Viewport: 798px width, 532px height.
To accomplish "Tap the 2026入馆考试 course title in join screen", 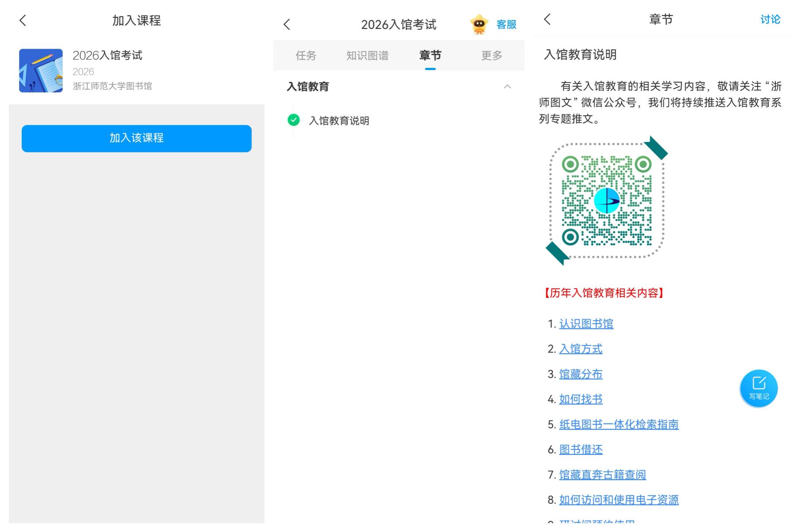I will pyautogui.click(x=107, y=55).
